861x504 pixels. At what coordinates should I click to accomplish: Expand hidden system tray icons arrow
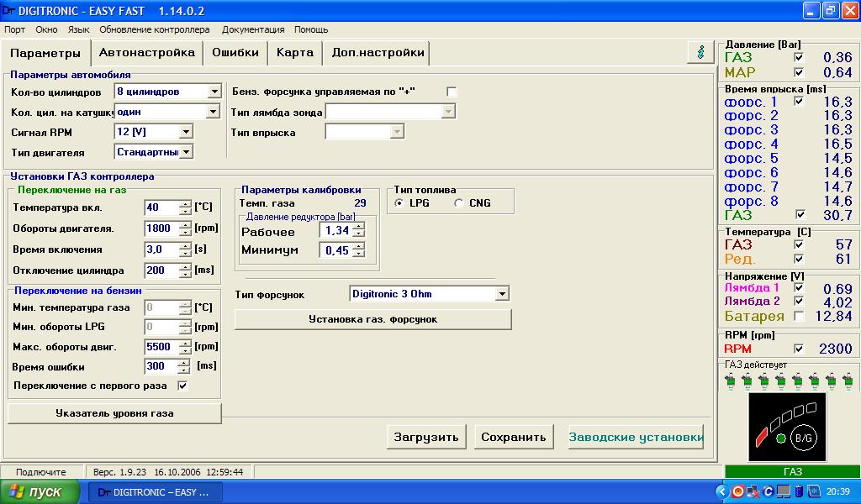tap(721, 491)
